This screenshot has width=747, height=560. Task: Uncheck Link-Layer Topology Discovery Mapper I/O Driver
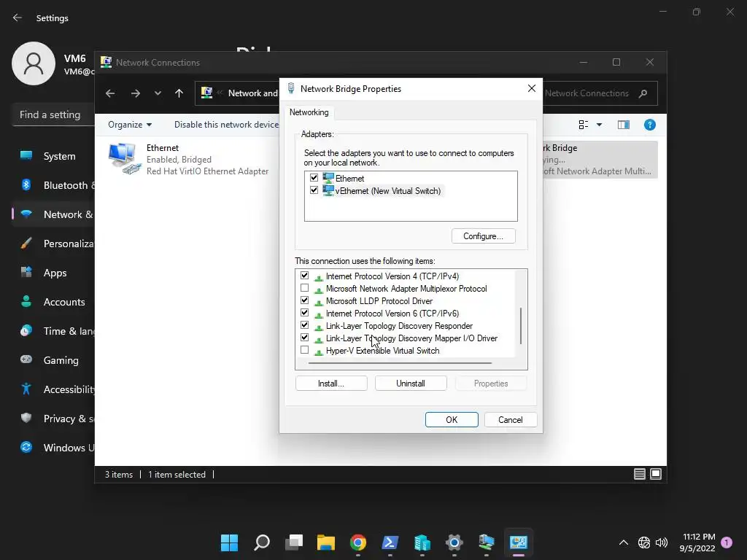click(304, 338)
